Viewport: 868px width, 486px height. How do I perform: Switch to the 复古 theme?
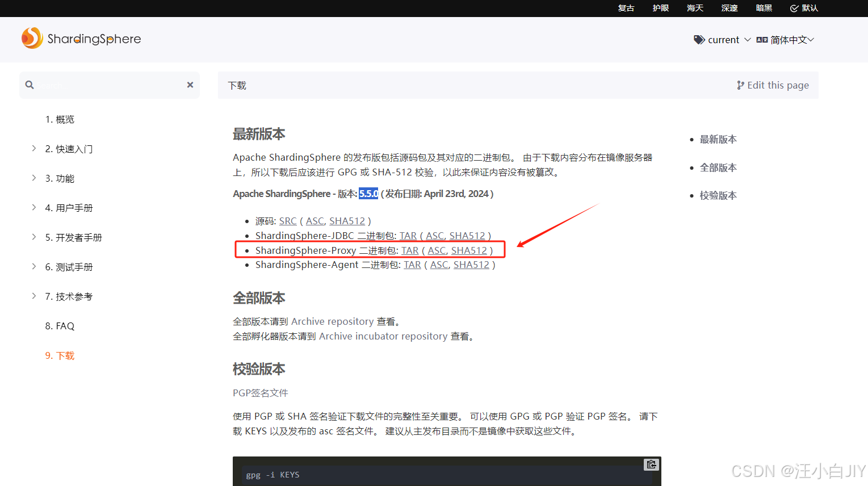626,8
